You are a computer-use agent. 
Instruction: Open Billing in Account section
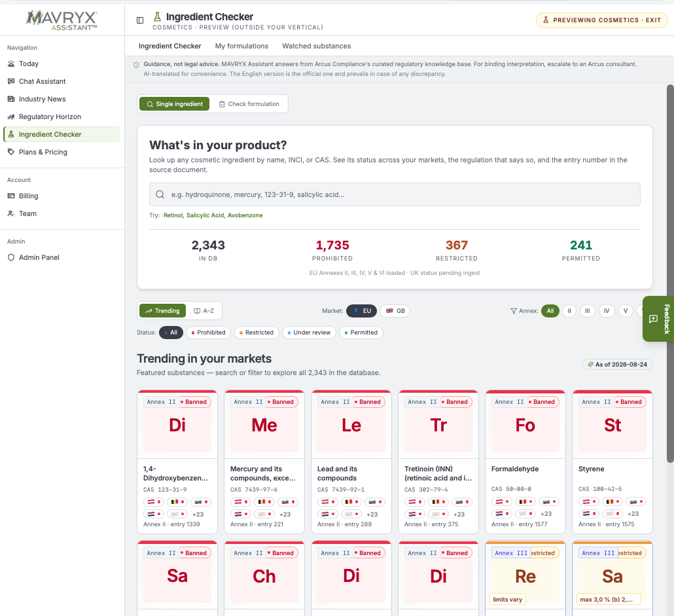coord(62,196)
